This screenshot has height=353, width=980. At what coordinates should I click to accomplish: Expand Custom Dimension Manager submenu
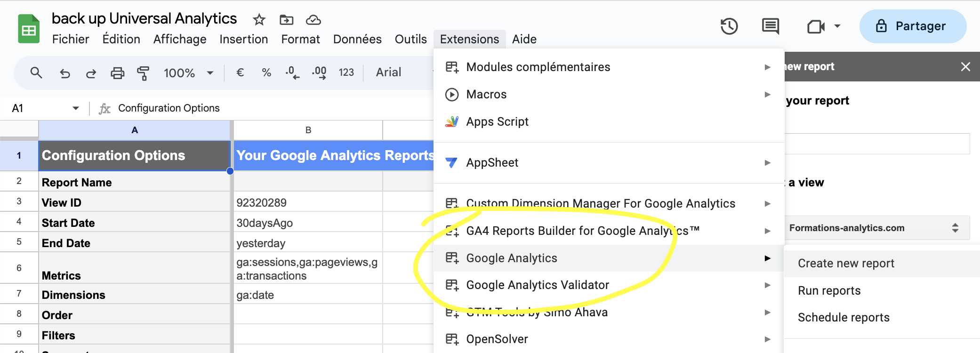[767, 204]
